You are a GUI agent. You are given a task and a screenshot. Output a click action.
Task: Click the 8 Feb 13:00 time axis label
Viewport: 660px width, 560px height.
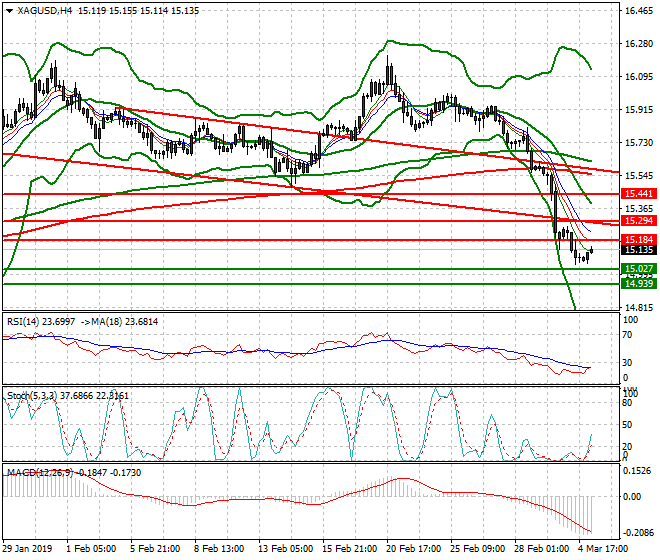coord(219,549)
